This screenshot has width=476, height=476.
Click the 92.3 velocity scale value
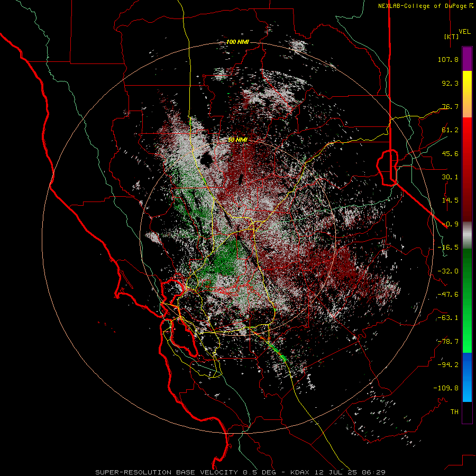coord(450,83)
